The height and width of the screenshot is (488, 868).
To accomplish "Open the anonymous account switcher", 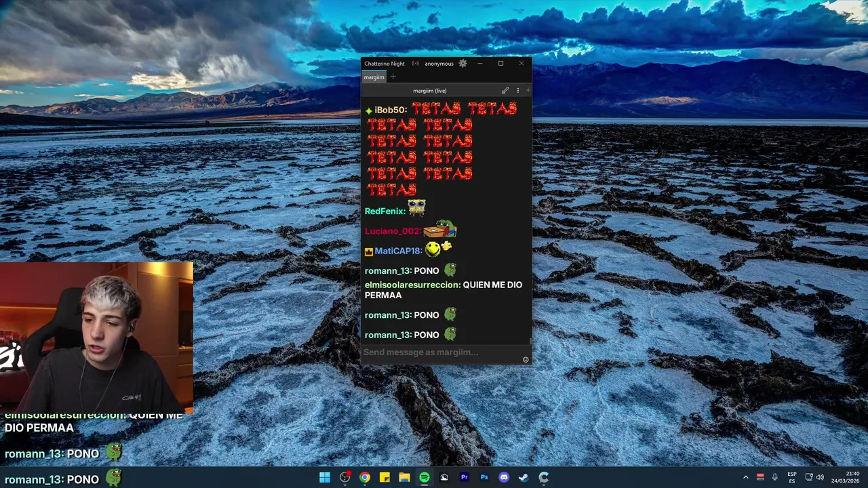I will point(439,64).
